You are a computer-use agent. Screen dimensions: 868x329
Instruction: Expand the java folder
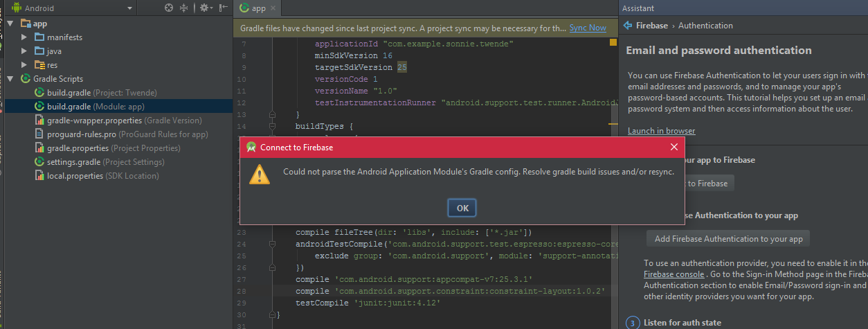point(25,51)
